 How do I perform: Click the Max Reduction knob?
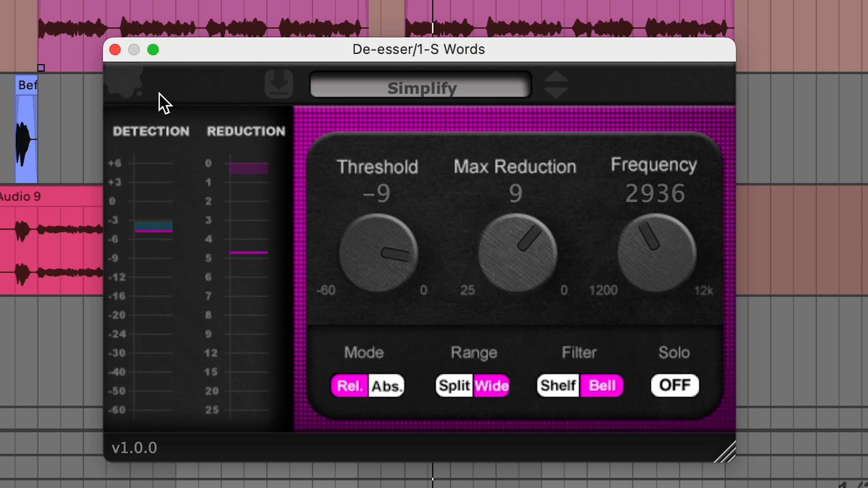tap(518, 253)
